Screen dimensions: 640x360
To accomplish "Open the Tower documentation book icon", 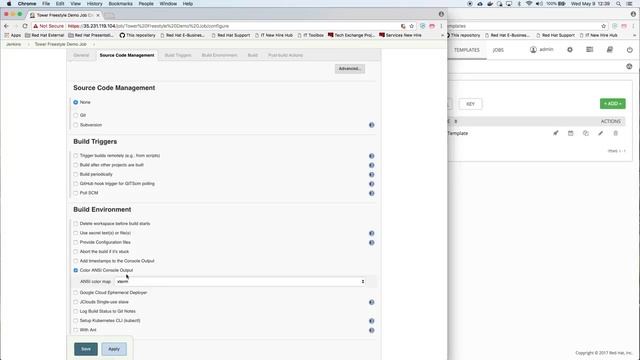I will (x=610, y=50).
